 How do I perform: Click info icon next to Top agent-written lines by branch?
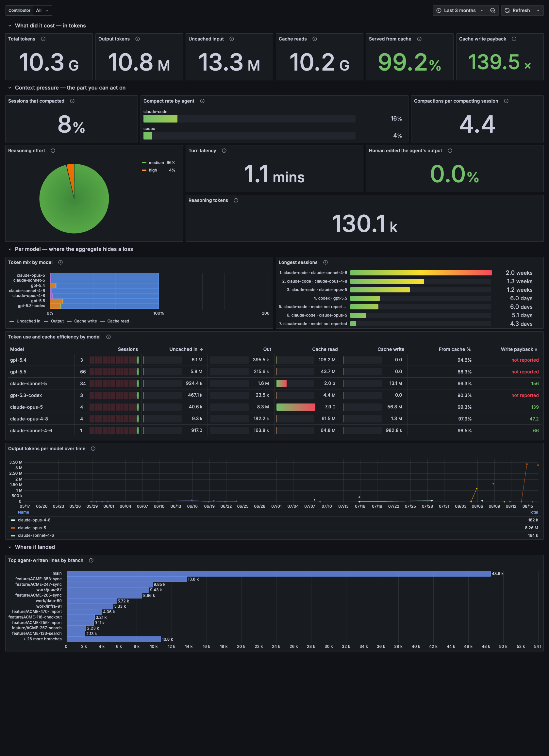click(91, 560)
